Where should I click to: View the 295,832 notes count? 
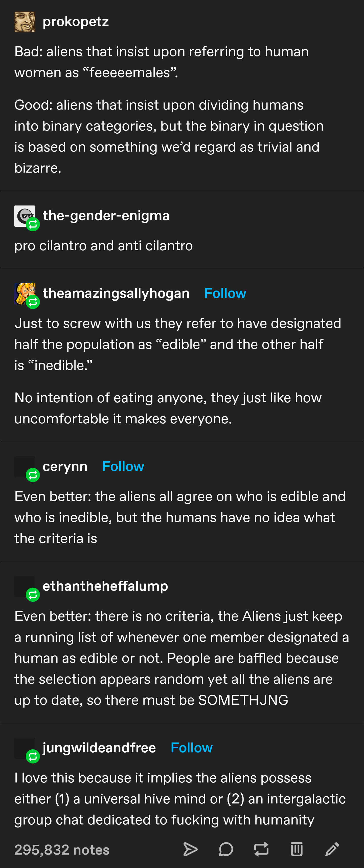coord(61,850)
